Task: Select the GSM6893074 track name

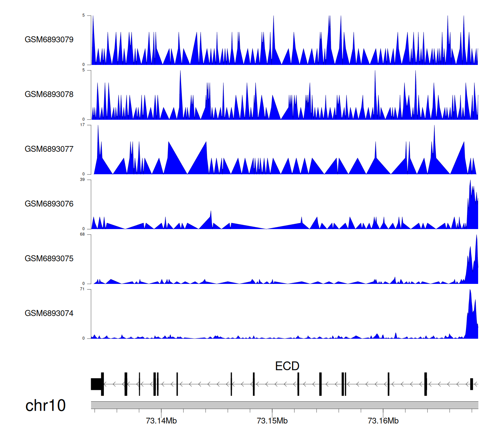Action: [x=49, y=313]
